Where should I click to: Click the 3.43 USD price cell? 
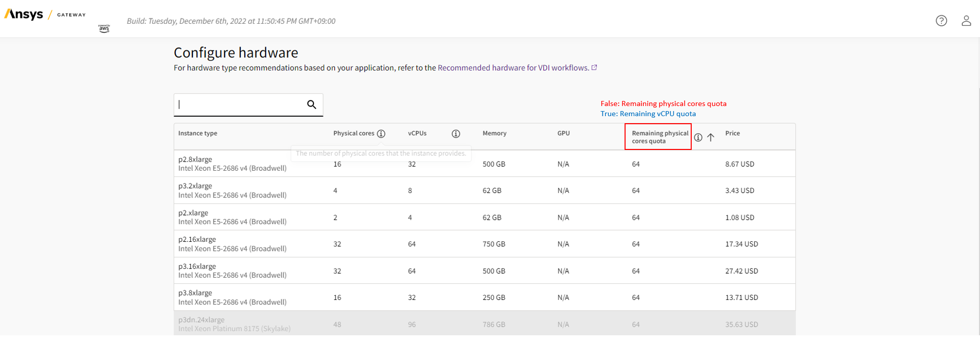pos(740,191)
